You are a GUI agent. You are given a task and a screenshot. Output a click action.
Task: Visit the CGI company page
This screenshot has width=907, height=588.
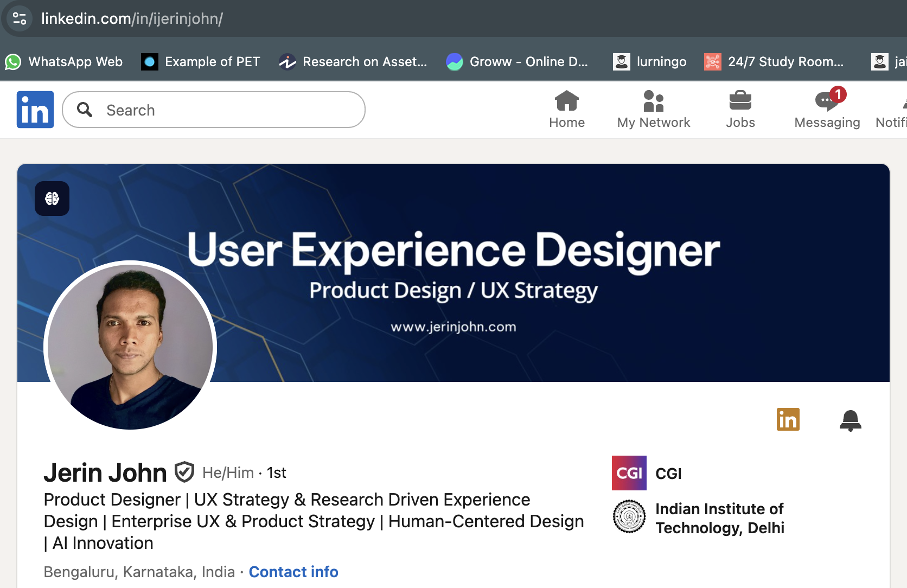(668, 473)
